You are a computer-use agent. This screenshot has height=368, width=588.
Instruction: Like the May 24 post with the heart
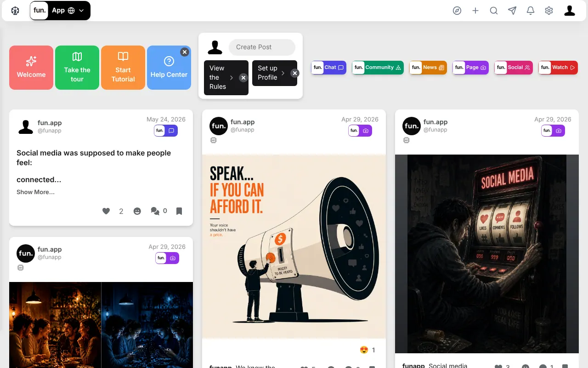[x=106, y=211]
